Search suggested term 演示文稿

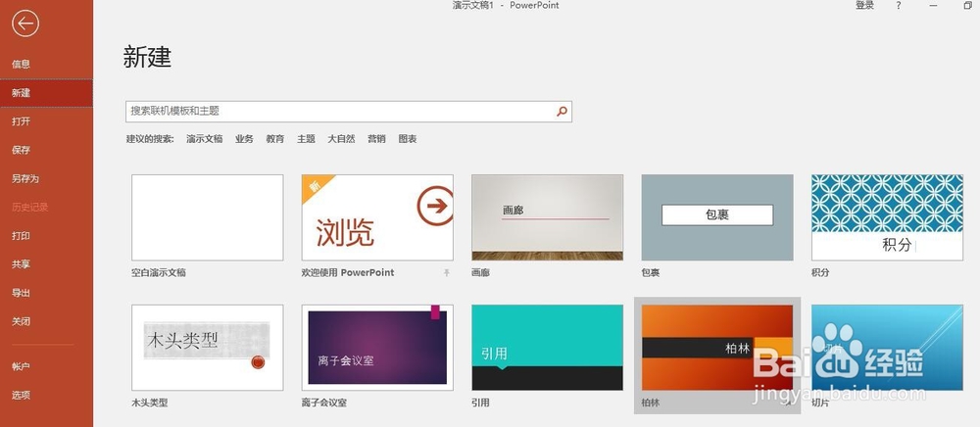[x=205, y=139]
